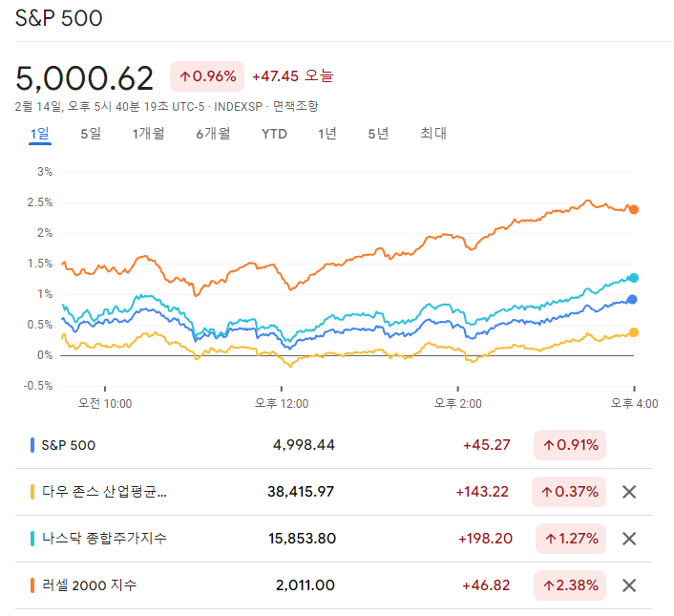Click the ↑0.37% Dow Jones badge
Viewport: 674px width, 616px height.
pyautogui.click(x=569, y=492)
